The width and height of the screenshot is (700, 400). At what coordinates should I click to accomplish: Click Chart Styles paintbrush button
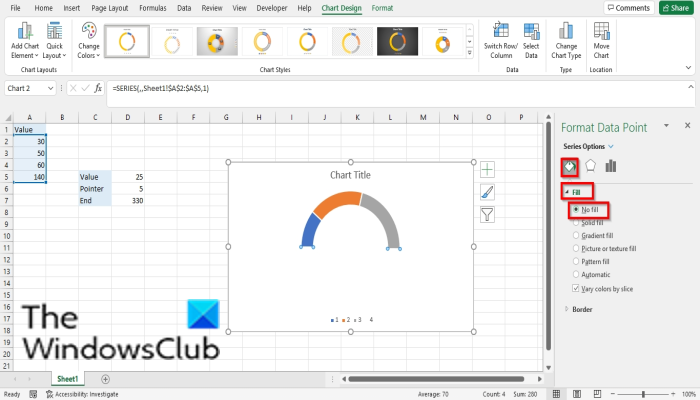click(x=487, y=192)
